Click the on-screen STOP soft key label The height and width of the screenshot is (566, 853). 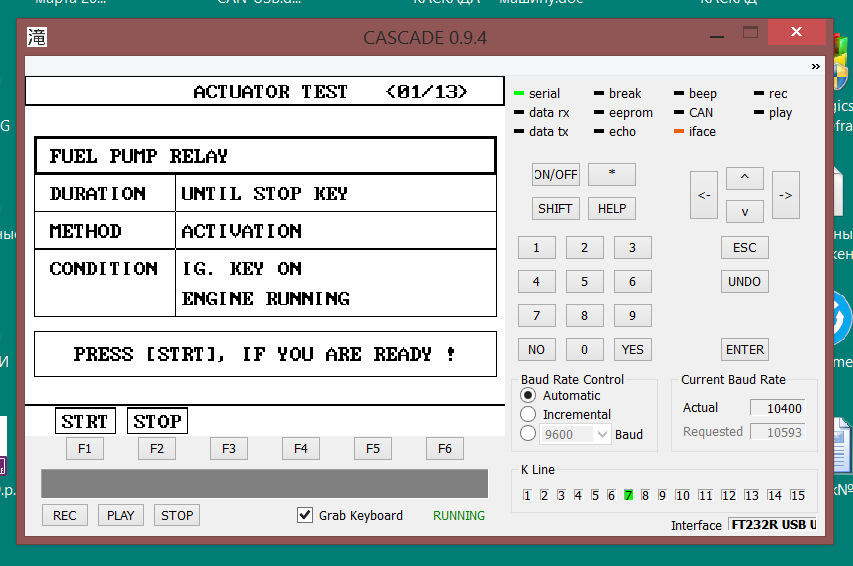tap(157, 421)
